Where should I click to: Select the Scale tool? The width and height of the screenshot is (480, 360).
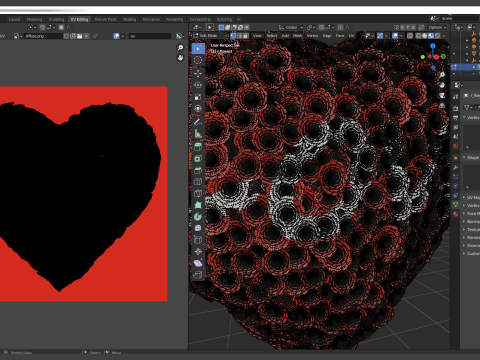[198, 97]
